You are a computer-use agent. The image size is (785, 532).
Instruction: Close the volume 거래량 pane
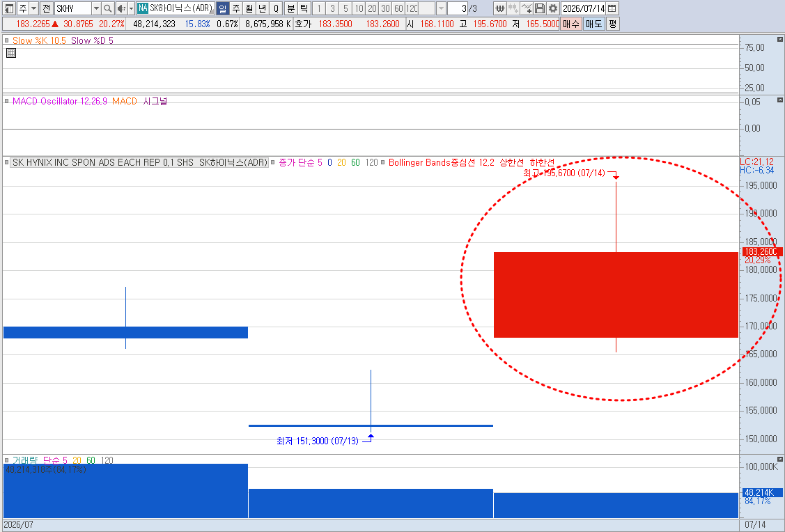click(780, 459)
